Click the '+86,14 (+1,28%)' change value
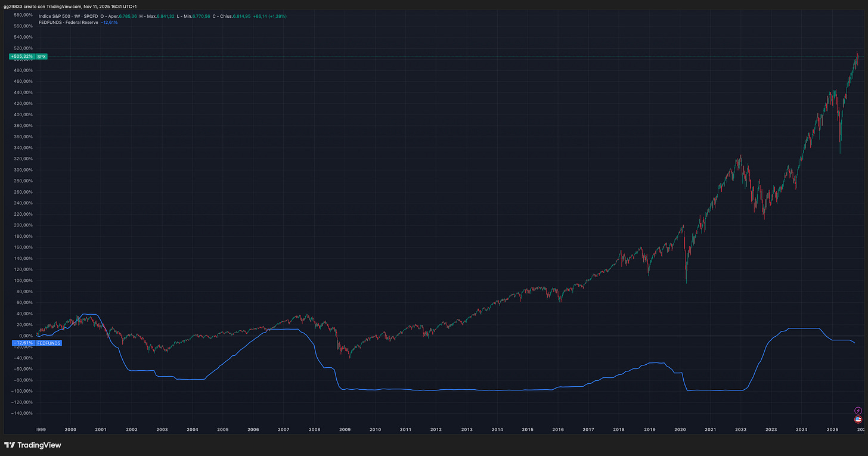 click(x=270, y=16)
